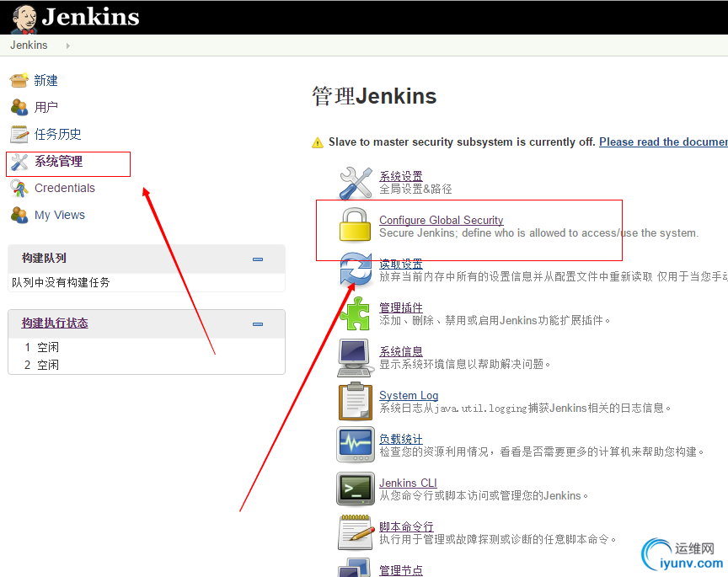Open 任务历史 in the side menu
This screenshot has width=728, height=577.
coord(57,134)
